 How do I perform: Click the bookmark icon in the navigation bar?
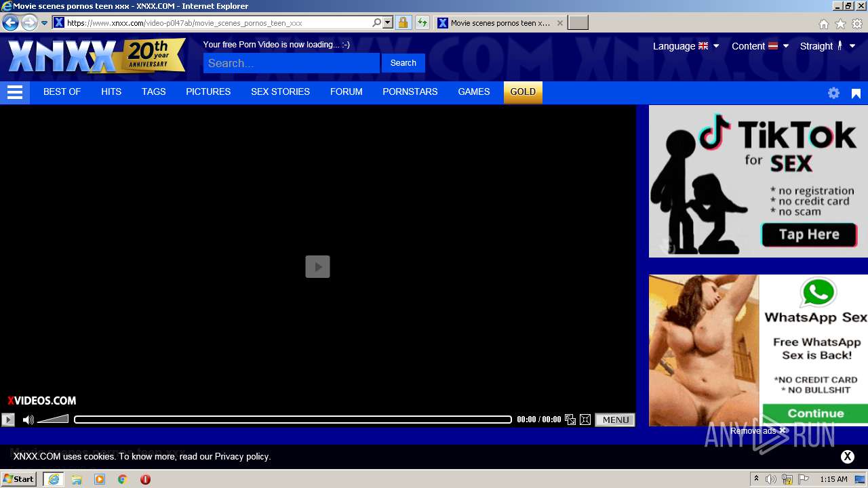pyautogui.click(x=856, y=94)
